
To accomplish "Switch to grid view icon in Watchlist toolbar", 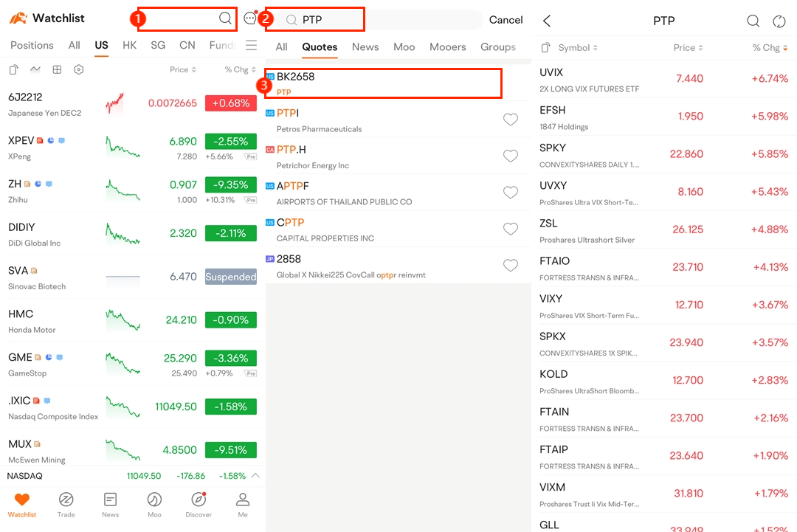I will (57, 69).
